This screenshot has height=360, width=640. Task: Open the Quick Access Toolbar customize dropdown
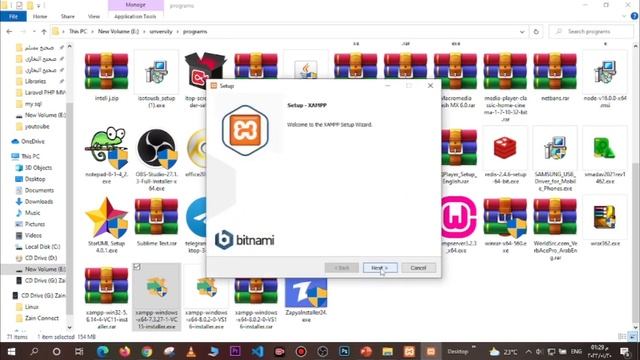pos(39,6)
